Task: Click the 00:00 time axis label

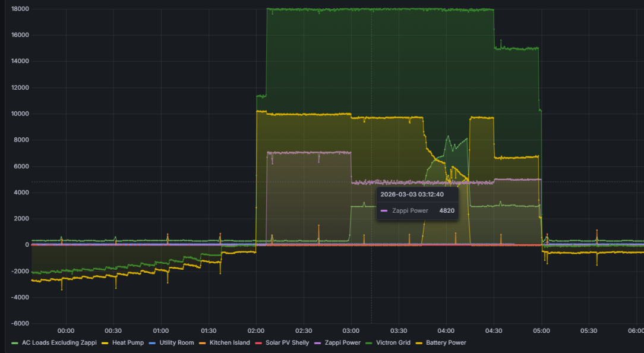Action: click(x=66, y=331)
